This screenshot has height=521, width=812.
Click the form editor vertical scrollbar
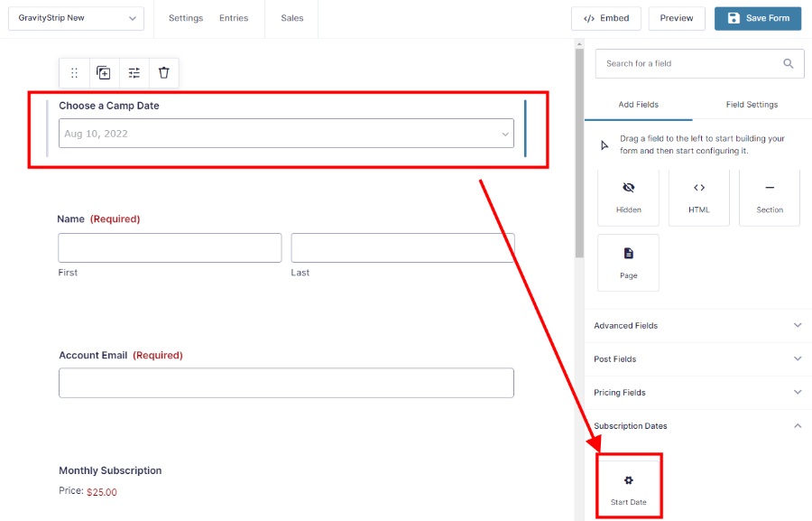click(579, 153)
